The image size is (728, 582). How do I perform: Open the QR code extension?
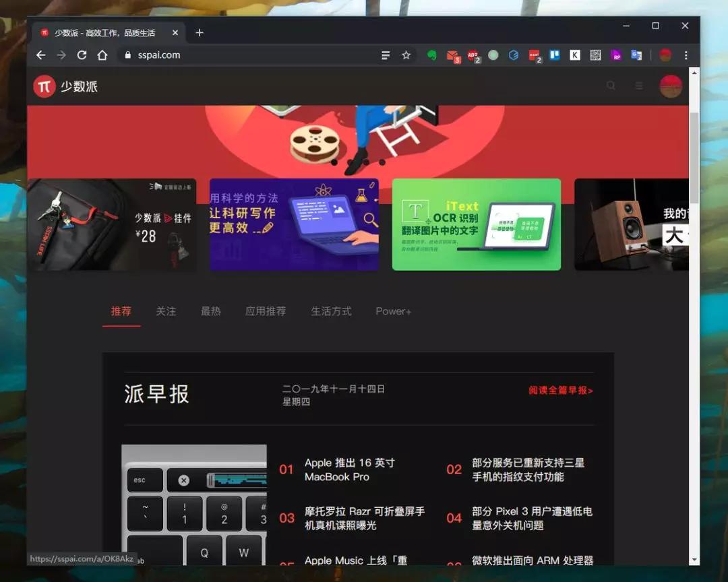pyautogui.click(x=595, y=55)
